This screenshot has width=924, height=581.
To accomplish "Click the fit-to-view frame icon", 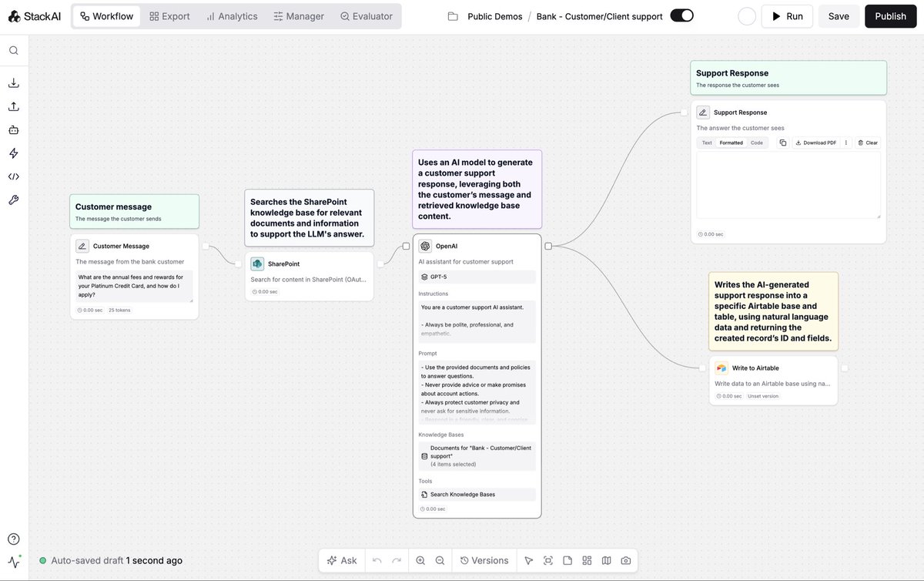I will (x=548, y=560).
